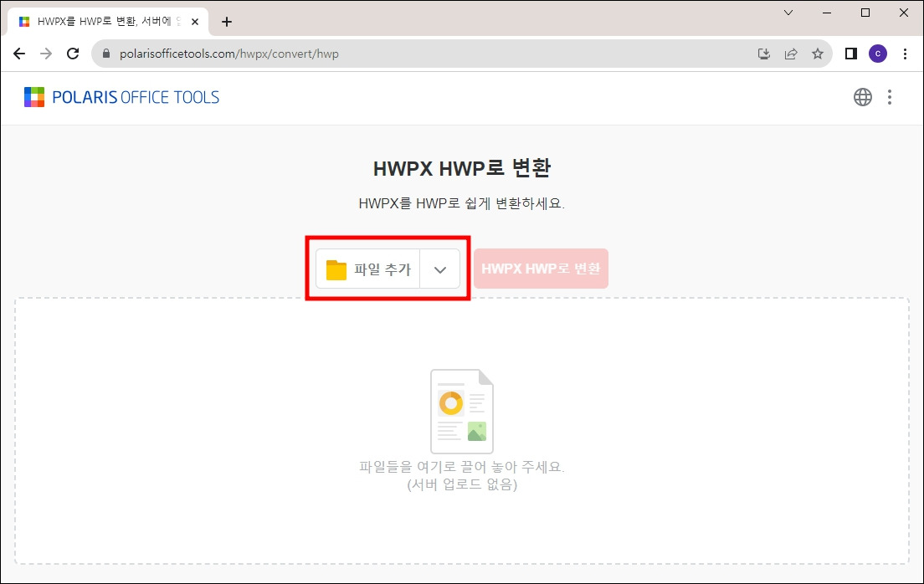Click the HWPX HWP로 변환 convert button
924x584 pixels.
541,268
